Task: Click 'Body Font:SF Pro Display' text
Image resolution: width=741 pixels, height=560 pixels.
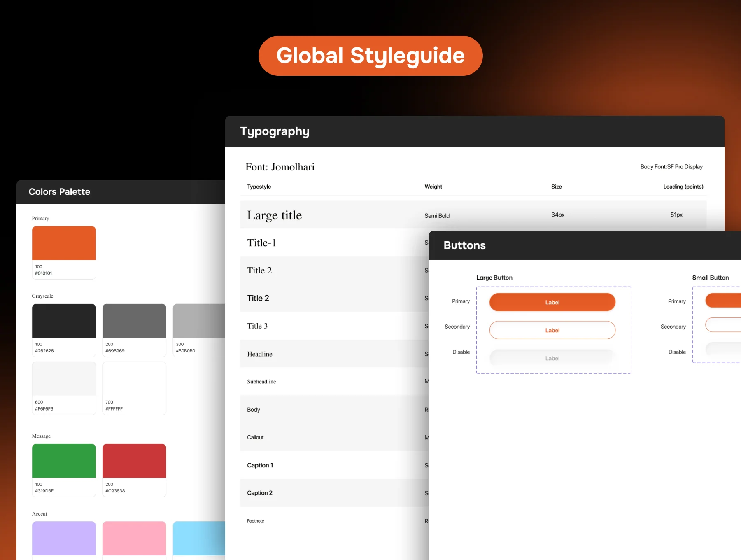Action: click(x=671, y=167)
